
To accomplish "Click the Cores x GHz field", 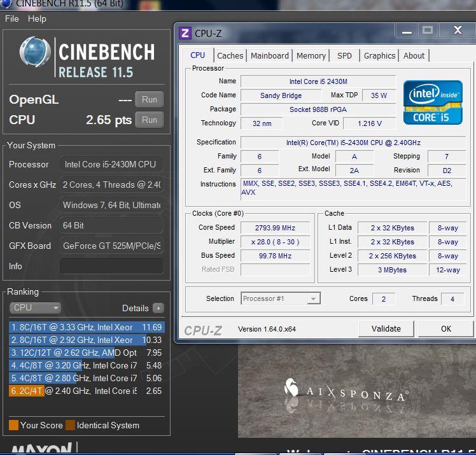I will coord(111,185).
